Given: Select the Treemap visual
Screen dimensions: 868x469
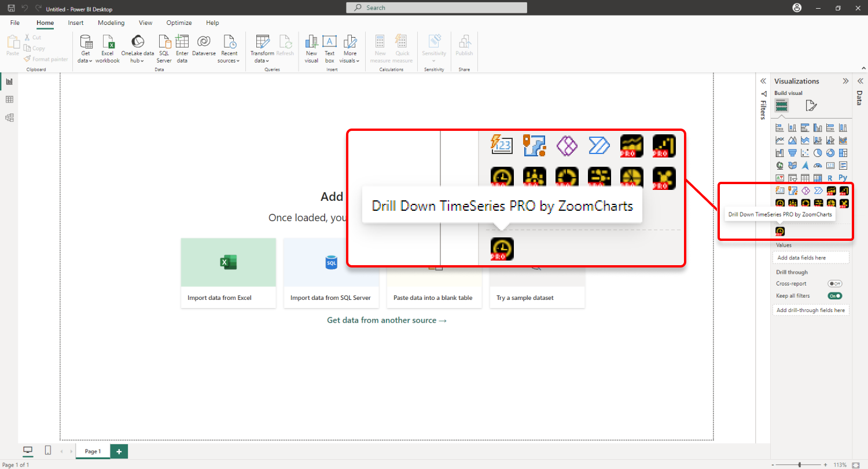Looking at the screenshot, I should [843, 153].
